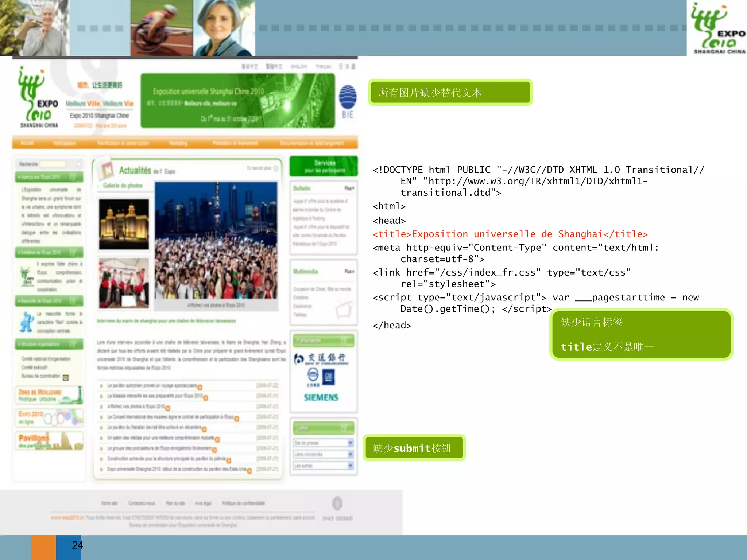Click the orange marker after 'Expo universelle Shanghai 2010' headline
Viewport: 747px width, 560px height.
pos(249,471)
